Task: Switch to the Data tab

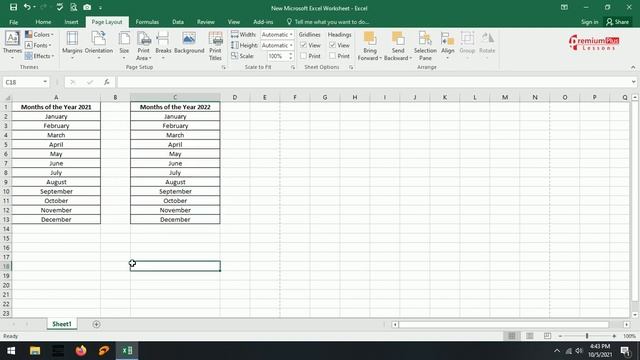Action: click(178, 22)
